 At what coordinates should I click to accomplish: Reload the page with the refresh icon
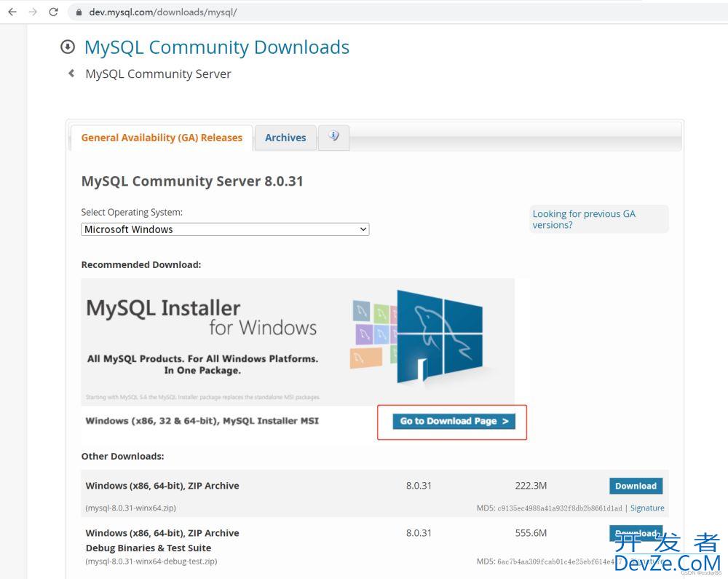point(54,12)
